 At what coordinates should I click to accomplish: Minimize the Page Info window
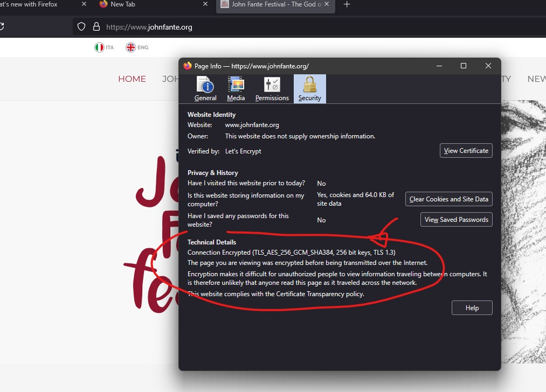click(x=439, y=66)
